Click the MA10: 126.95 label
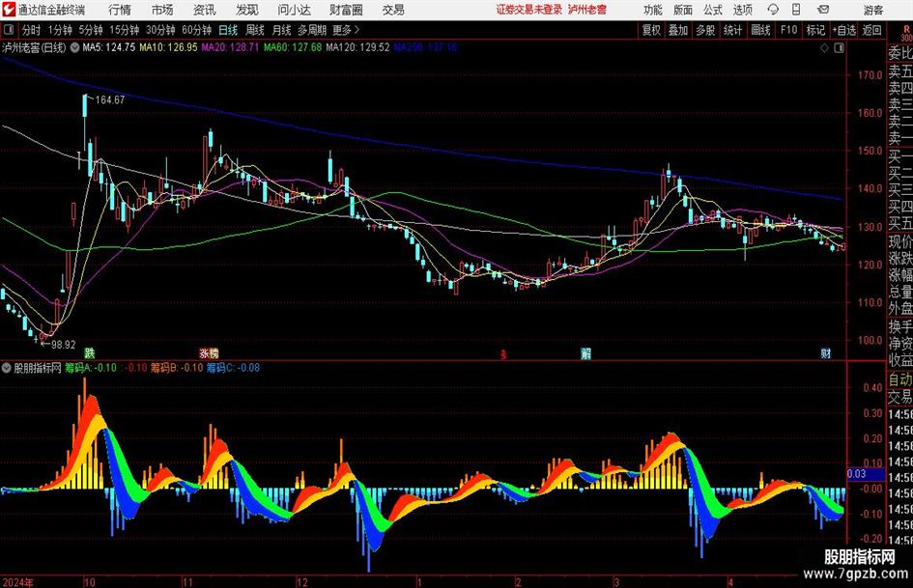 coord(168,47)
